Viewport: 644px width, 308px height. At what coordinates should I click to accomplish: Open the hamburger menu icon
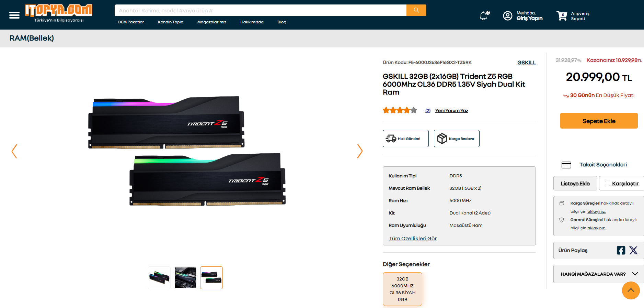pos(14,15)
